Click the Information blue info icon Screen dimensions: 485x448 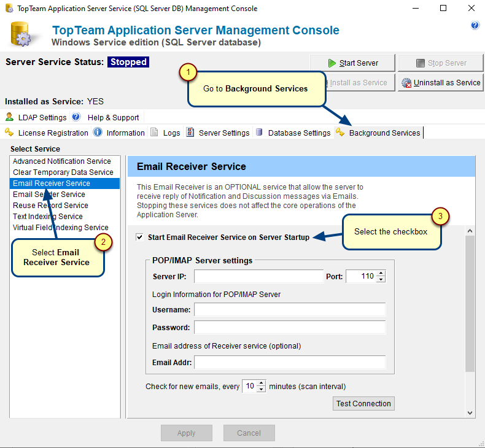click(98, 132)
